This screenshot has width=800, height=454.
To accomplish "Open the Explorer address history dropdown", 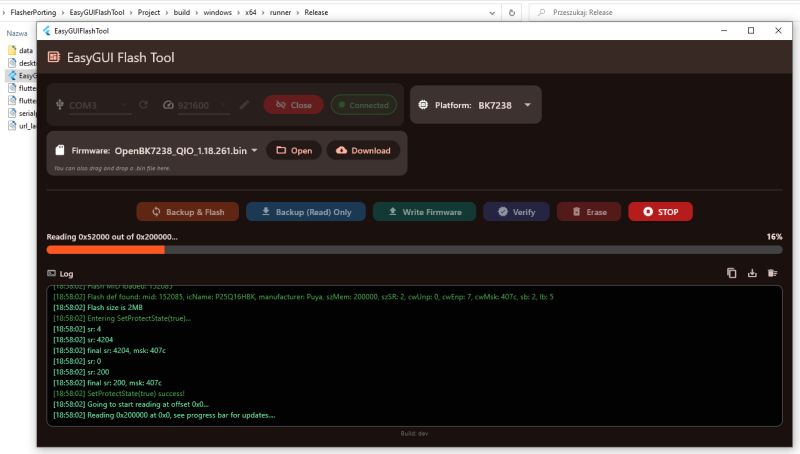I will coord(492,13).
